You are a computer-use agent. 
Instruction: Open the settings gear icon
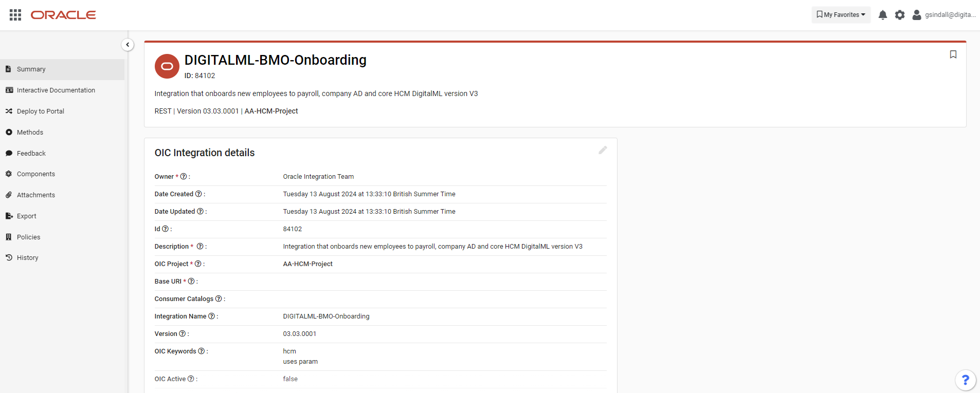click(x=900, y=15)
